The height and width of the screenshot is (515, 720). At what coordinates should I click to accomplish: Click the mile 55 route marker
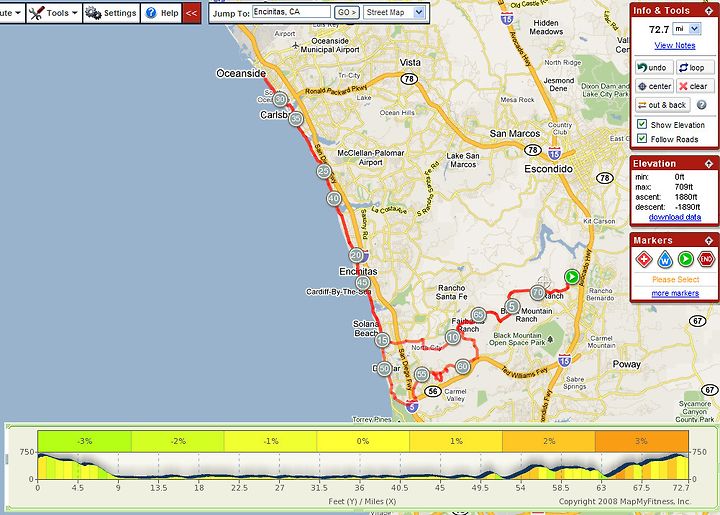point(422,375)
